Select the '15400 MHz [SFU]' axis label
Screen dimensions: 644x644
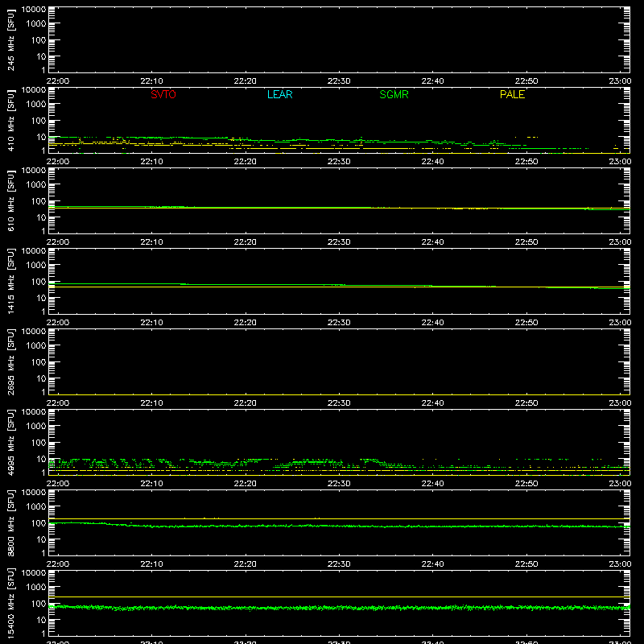tap(11, 603)
